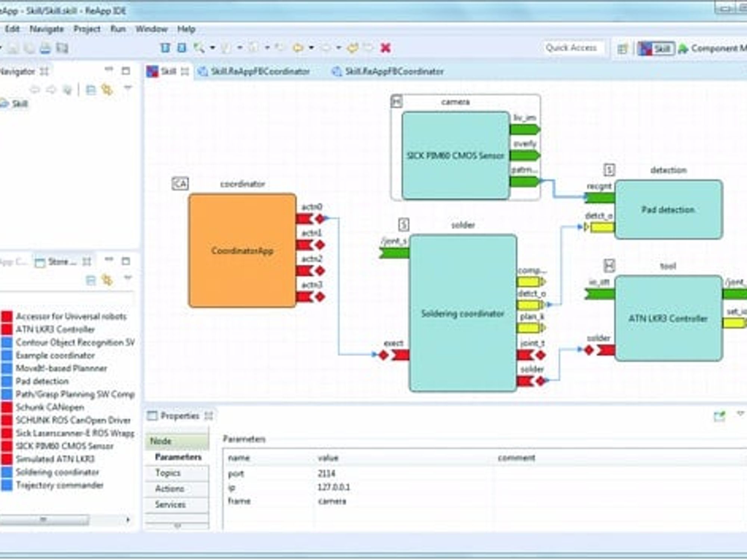The height and width of the screenshot is (560, 747).
Task: Click ATN LKR3 Controller node in diagram
Action: click(x=669, y=318)
